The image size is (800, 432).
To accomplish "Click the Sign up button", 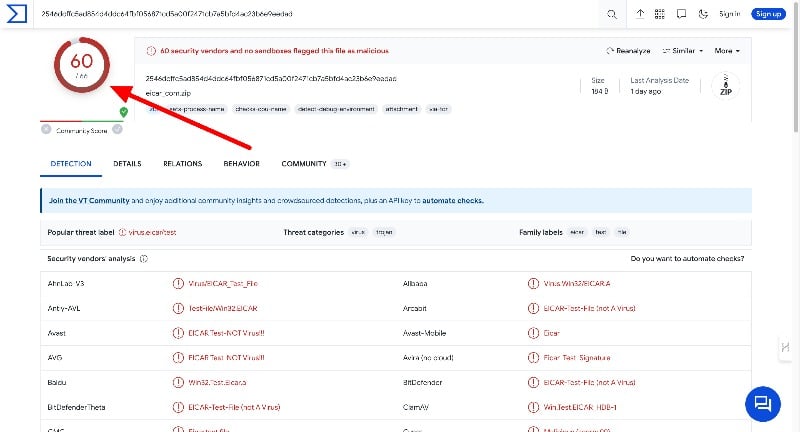I will pos(768,14).
